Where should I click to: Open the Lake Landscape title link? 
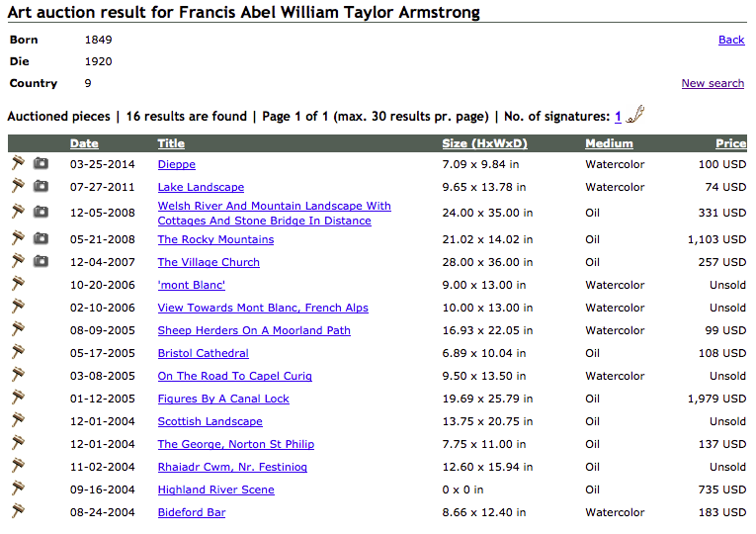point(201,187)
